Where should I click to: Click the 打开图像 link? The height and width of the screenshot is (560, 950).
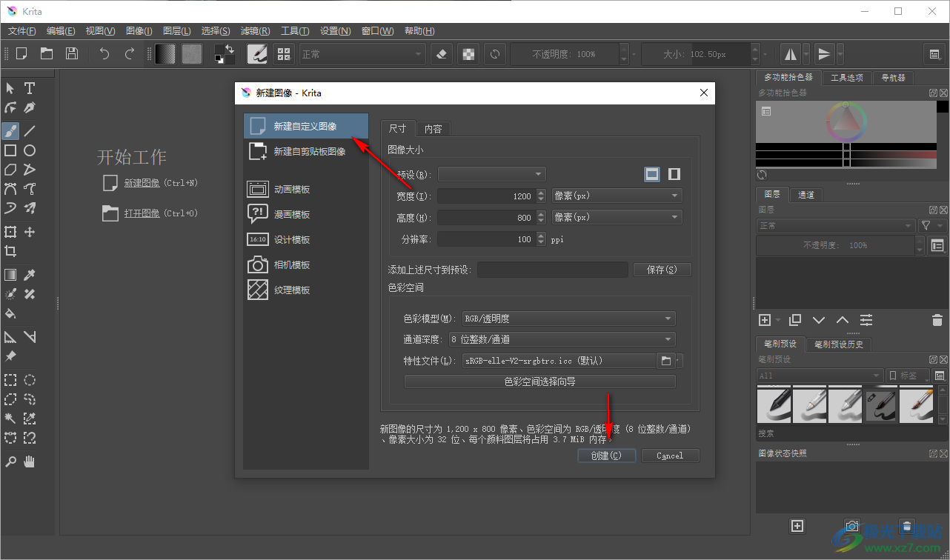click(142, 213)
